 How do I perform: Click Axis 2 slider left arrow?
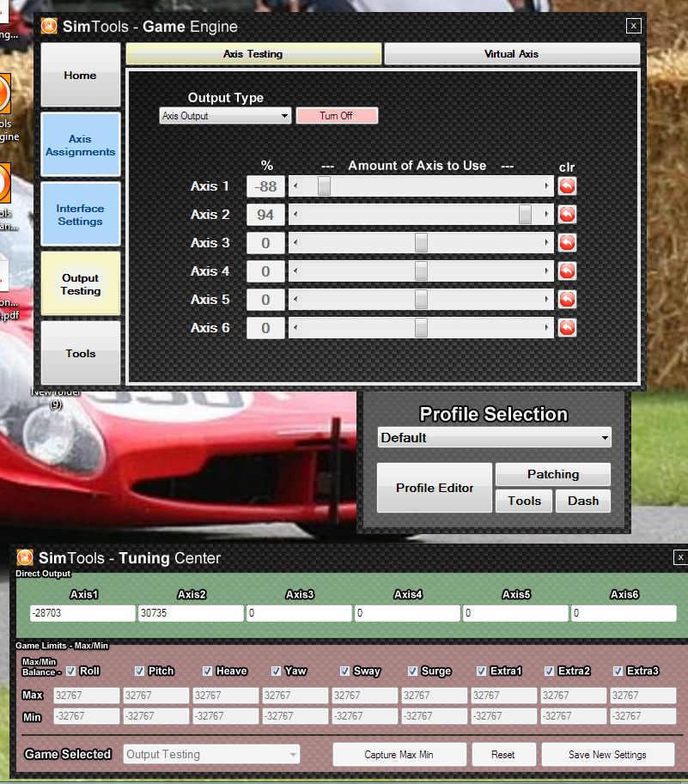coord(295,215)
